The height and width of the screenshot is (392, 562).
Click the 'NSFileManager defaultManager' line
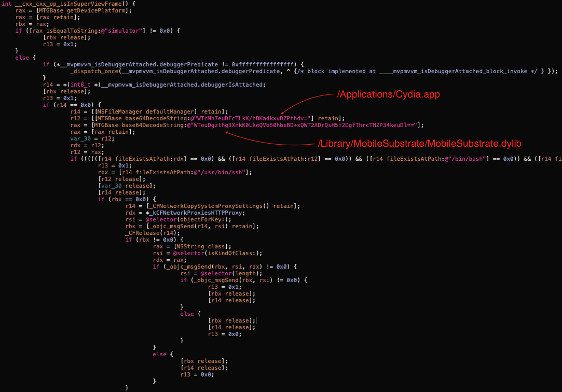point(149,111)
